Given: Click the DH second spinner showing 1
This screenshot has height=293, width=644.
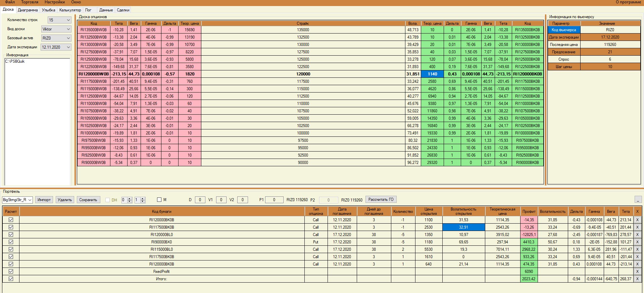Looking at the screenshot, I should (140, 200).
